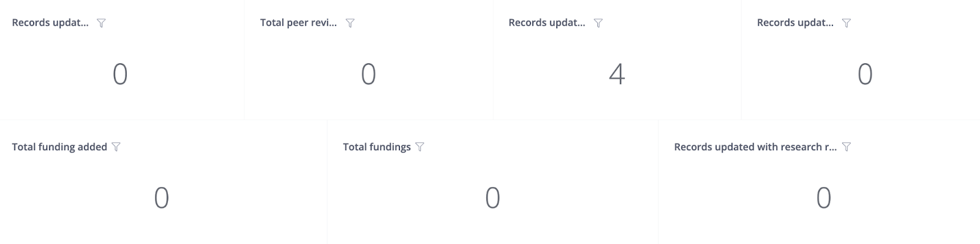Click the funnel icon next to "Total fundings"
This screenshot has height=244, width=980.
[x=420, y=147]
